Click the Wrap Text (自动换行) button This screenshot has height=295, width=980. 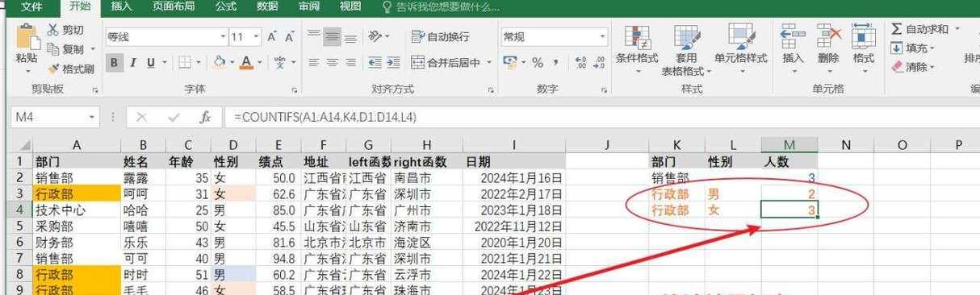point(440,37)
